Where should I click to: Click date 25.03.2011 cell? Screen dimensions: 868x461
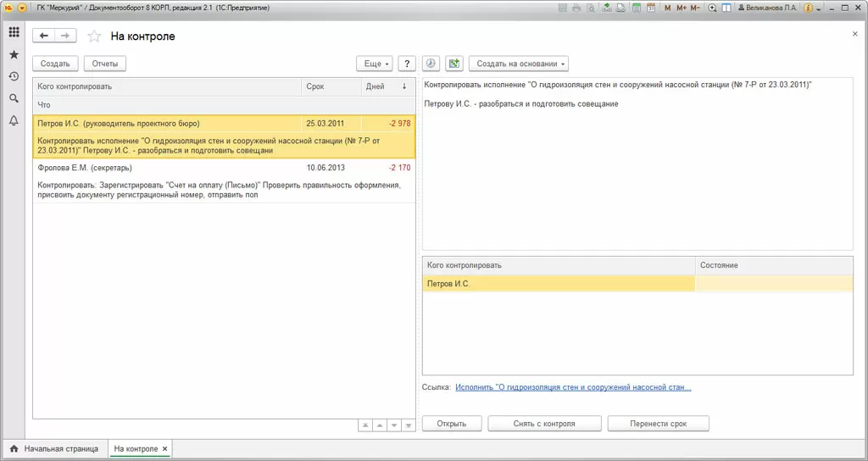[331, 124]
